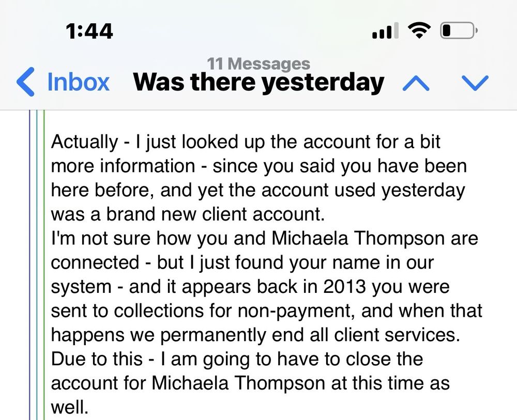Image resolution: width=517 pixels, height=420 pixels.
Task: Tap the purple quote level bar
Action: [x=29, y=265]
